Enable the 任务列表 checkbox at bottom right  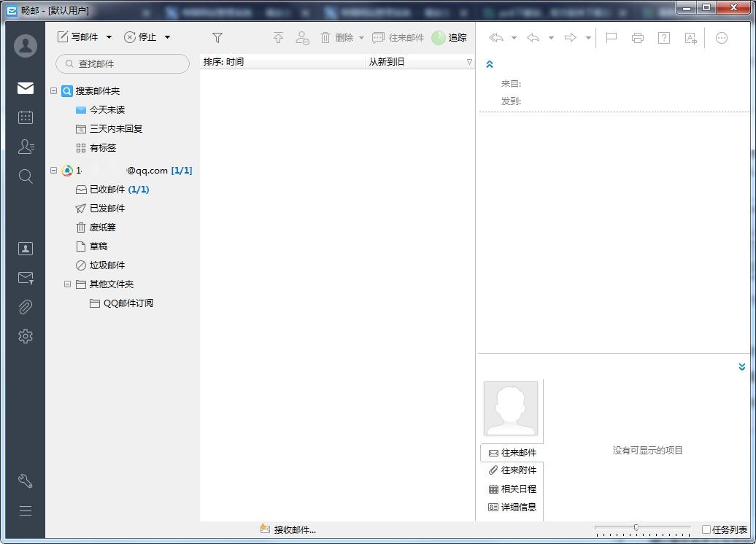click(707, 529)
